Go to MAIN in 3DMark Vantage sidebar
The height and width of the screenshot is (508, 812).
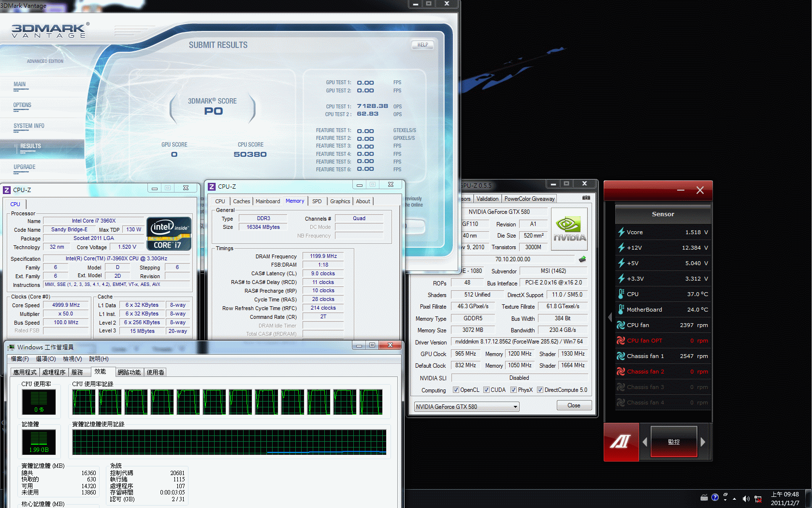(20, 84)
